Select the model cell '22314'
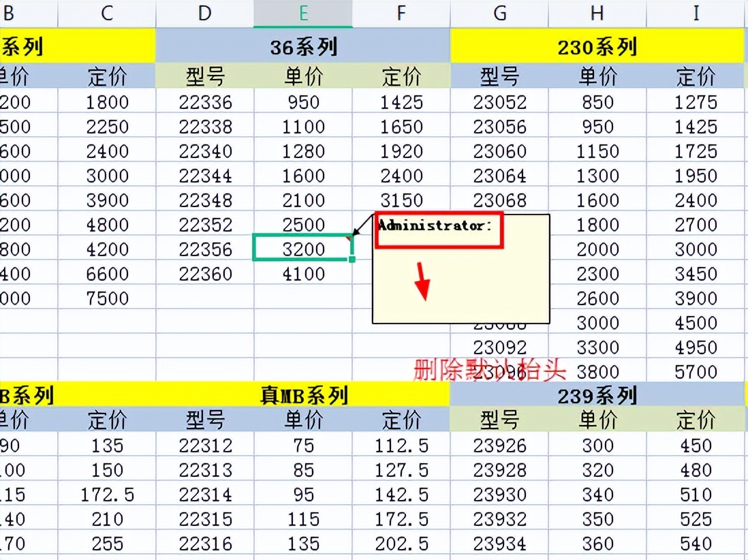 [205, 494]
